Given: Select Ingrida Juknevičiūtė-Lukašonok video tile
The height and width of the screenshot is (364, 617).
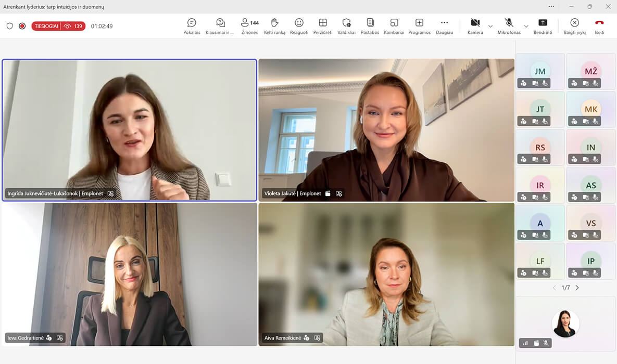Looking at the screenshot, I should coord(130,130).
